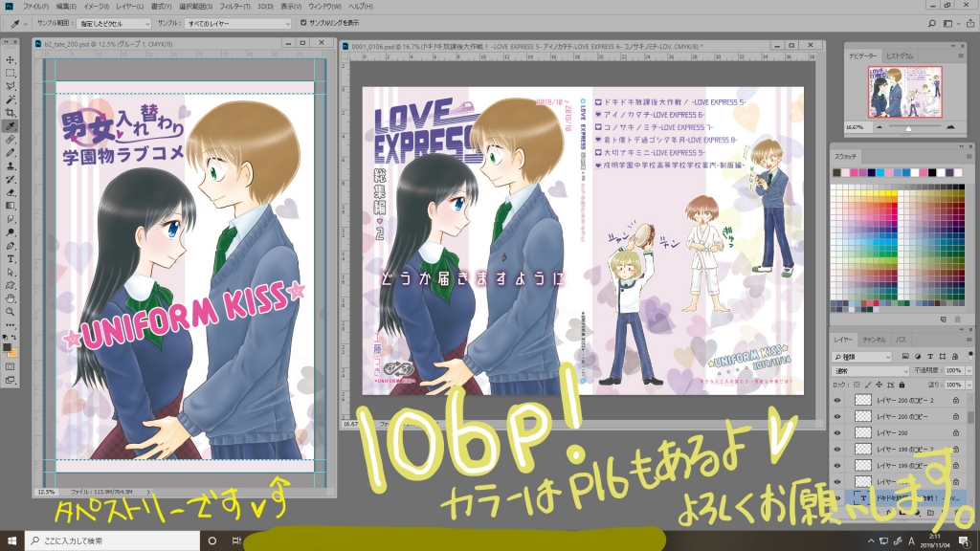Toggle lock position in Layers panel
Viewport: 980px width, 551px height.
[x=880, y=385]
